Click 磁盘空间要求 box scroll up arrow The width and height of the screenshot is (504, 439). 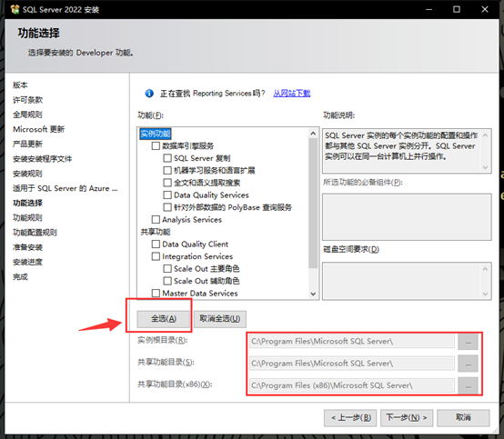pos(486,269)
